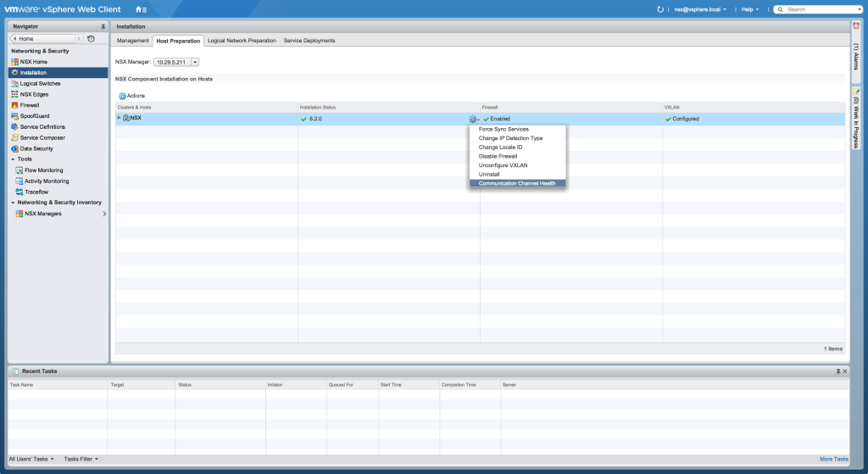This screenshot has height=474, width=868.
Task: Pin the Navigator panel
Action: click(x=103, y=26)
